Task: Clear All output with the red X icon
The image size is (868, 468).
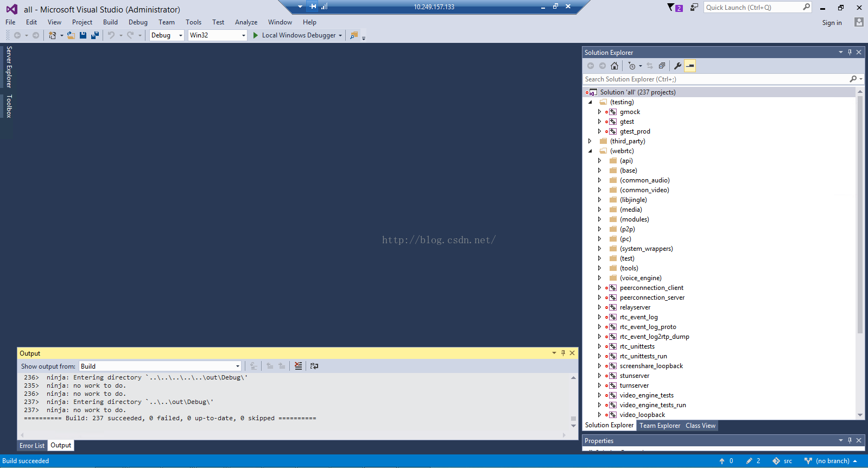Action: [298, 366]
